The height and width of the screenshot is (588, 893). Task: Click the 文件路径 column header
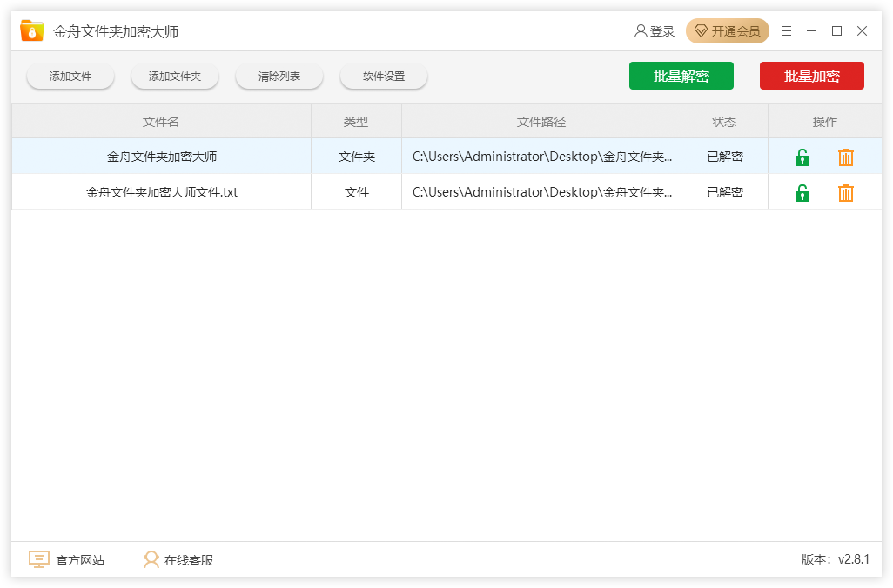[540, 122]
